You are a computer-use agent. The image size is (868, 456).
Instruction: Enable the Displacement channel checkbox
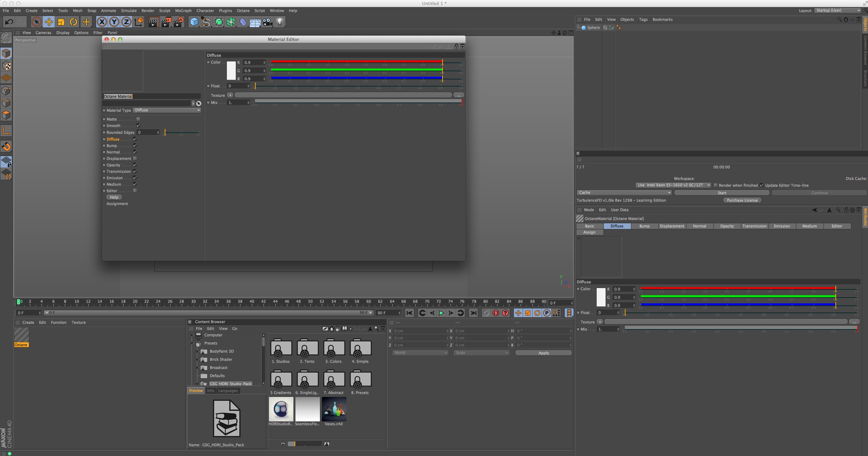[135, 158]
